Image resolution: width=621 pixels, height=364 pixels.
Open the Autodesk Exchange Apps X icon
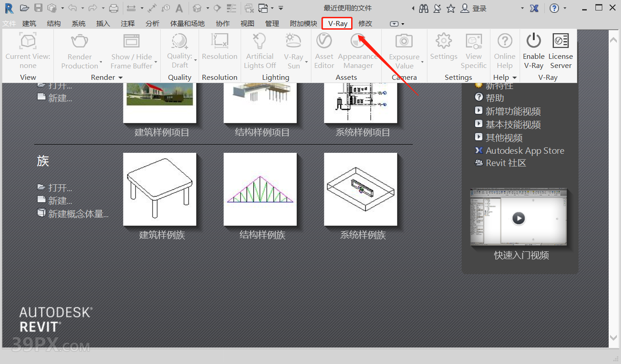[534, 8]
